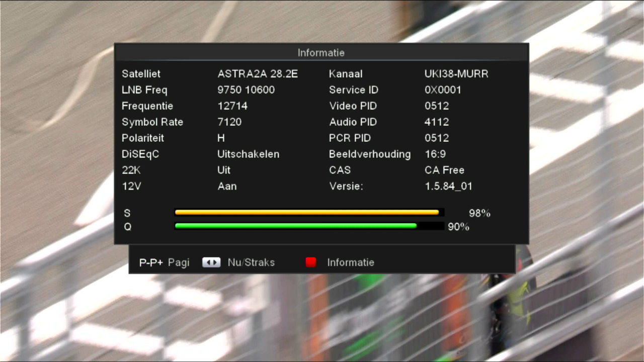
Task: Select the 12V value Aan
Action: (227, 187)
